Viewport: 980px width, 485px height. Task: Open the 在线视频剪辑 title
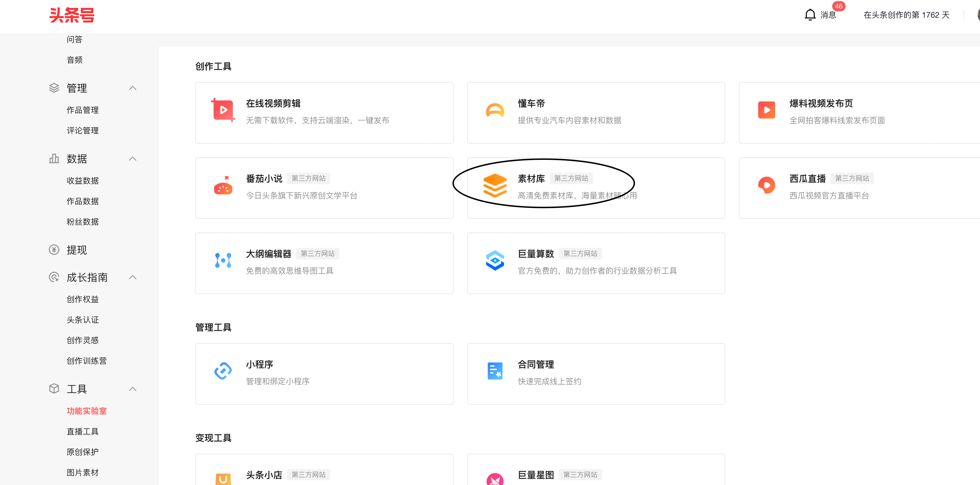(273, 103)
